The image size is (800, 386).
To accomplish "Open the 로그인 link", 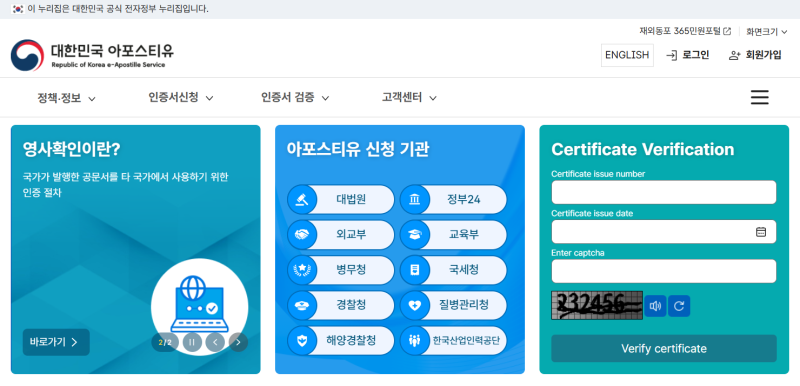I will pos(688,55).
